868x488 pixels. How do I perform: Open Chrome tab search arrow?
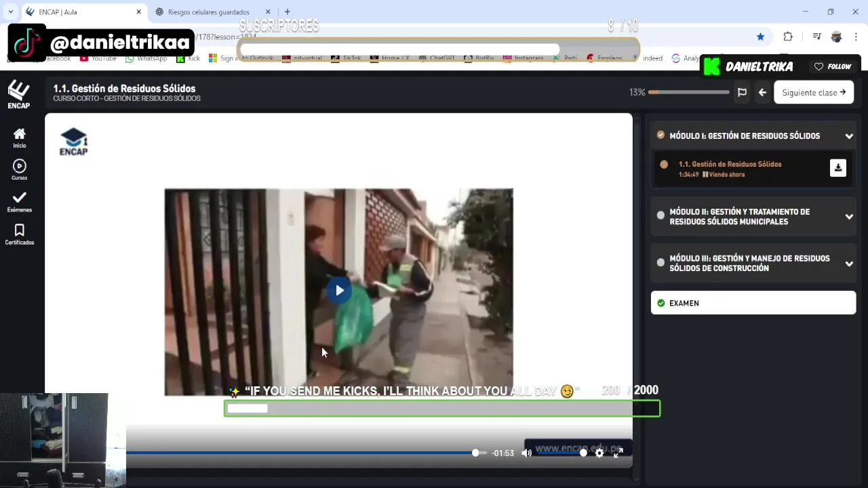(x=11, y=12)
